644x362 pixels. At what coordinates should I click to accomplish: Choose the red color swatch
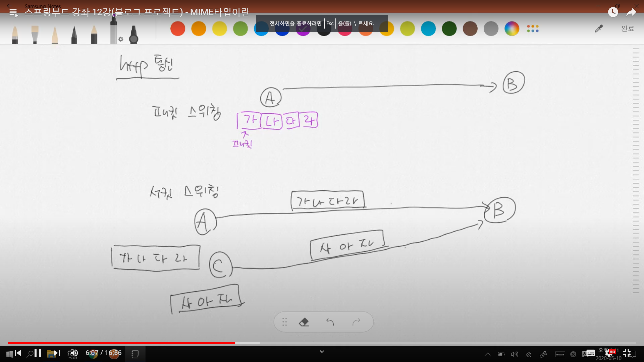[x=178, y=29]
